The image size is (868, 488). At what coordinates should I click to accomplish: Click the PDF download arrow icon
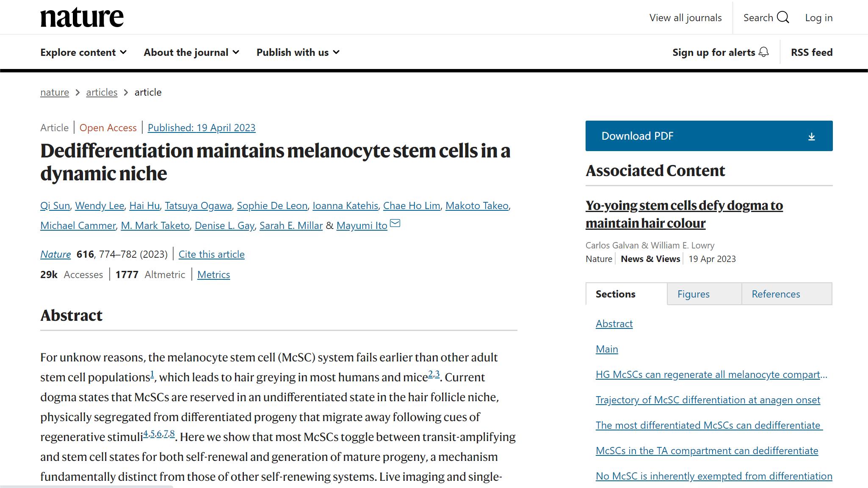point(811,136)
